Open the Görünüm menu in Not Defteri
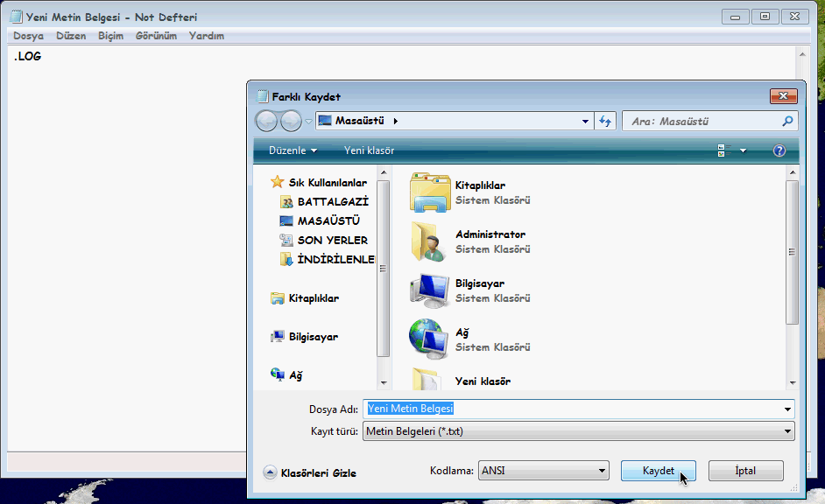825x504 pixels. pos(156,36)
